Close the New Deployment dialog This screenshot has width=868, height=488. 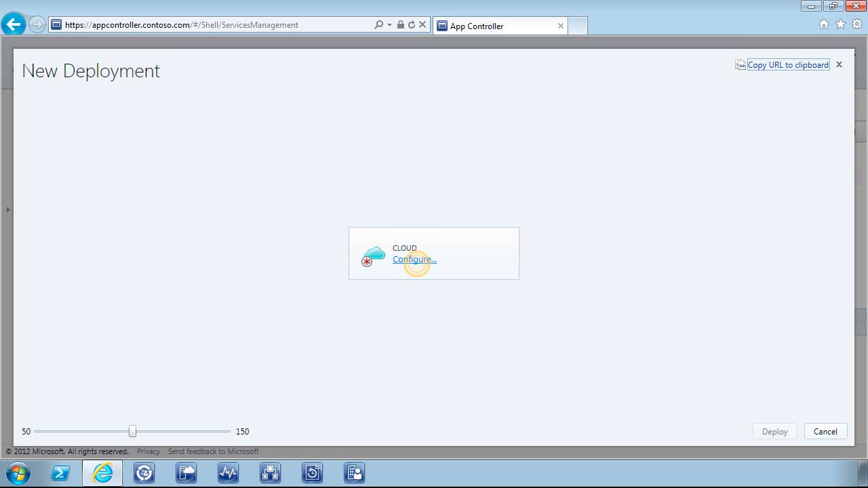(x=839, y=64)
